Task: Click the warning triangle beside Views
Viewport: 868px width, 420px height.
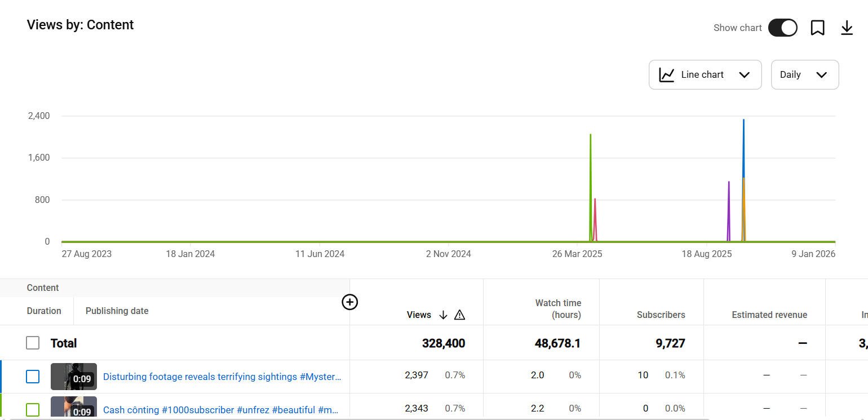Action: [459, 315]
